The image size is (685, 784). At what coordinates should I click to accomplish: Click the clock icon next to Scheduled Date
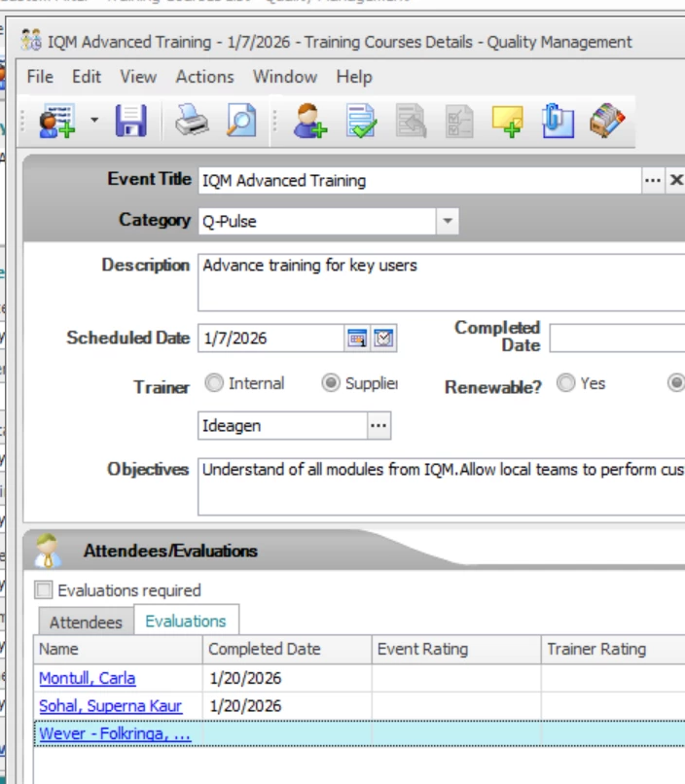click(x=383, y=339)
